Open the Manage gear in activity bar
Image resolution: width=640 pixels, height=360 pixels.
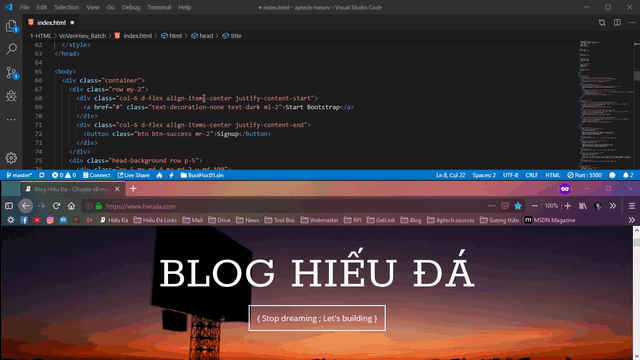pos(11,158)
